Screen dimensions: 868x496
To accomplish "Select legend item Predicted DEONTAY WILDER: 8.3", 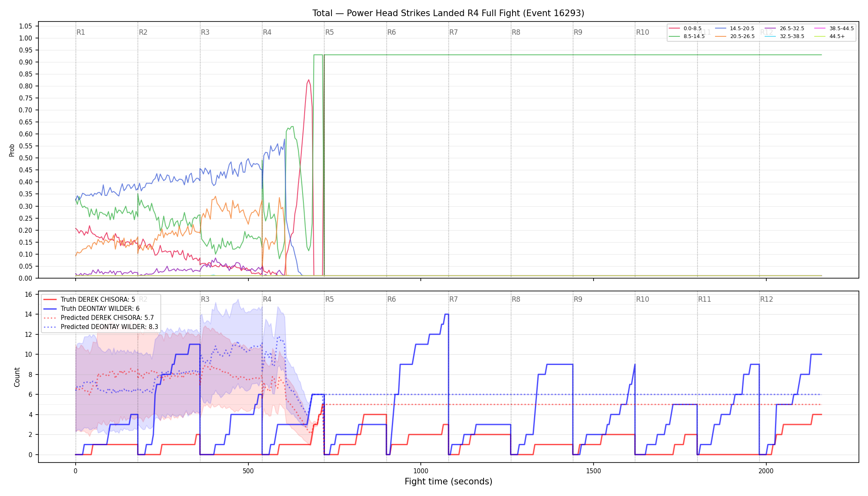I will pos(101,327).
